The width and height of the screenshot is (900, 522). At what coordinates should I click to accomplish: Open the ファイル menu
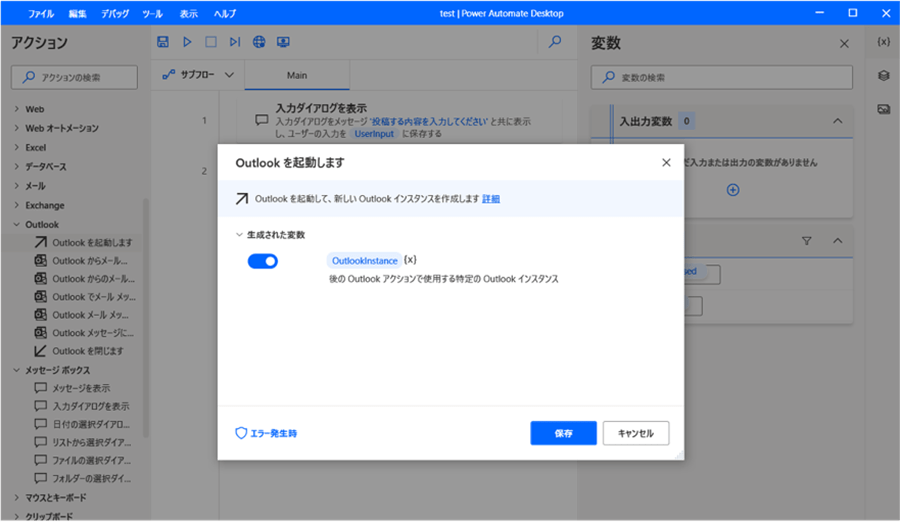41,14
